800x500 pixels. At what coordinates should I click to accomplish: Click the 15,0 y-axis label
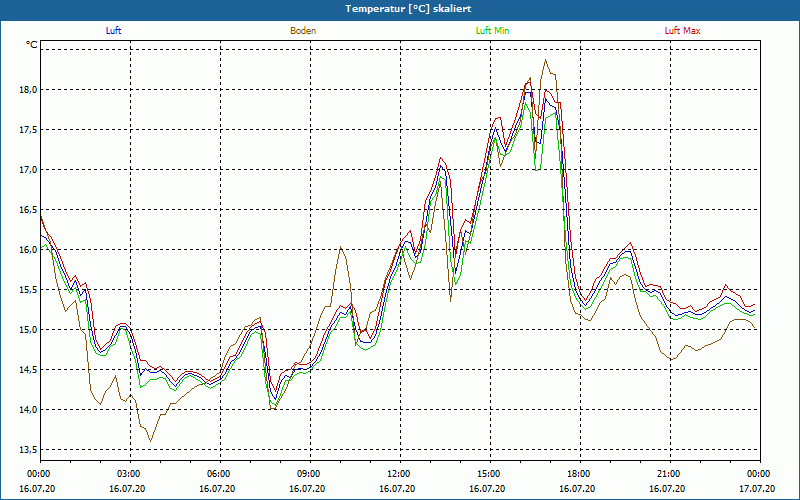(29, 330)
